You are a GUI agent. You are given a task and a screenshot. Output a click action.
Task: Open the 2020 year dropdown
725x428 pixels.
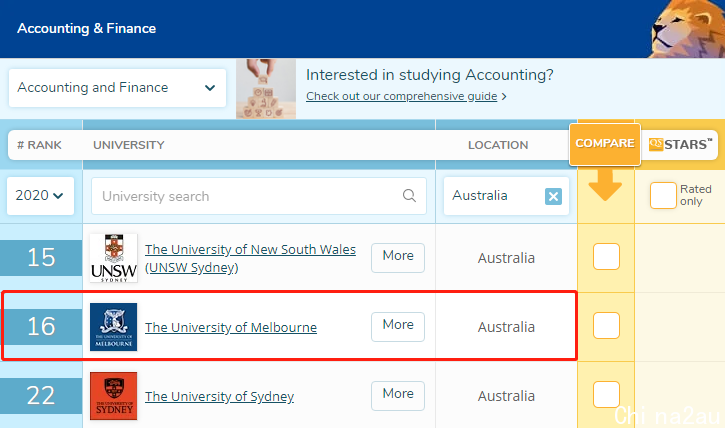click(40, 196)
